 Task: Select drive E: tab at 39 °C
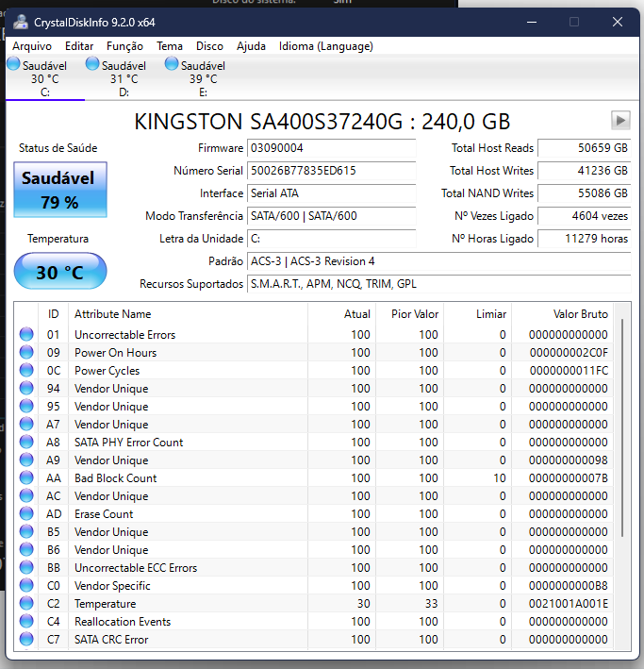[x=204, y=78]
